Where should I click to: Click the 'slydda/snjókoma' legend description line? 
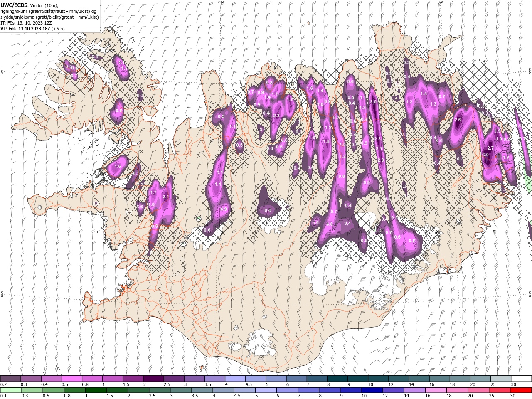(49, 17)
